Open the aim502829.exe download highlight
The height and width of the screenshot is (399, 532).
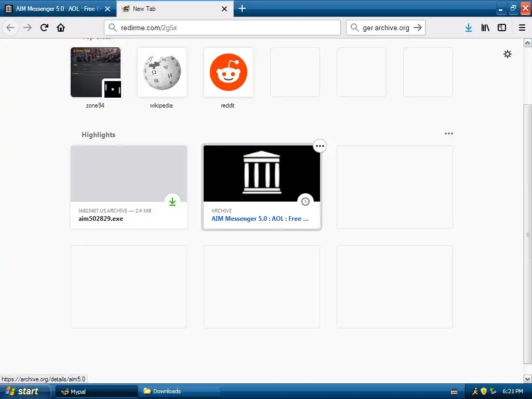pyautogui.click(x=129, y=187)
